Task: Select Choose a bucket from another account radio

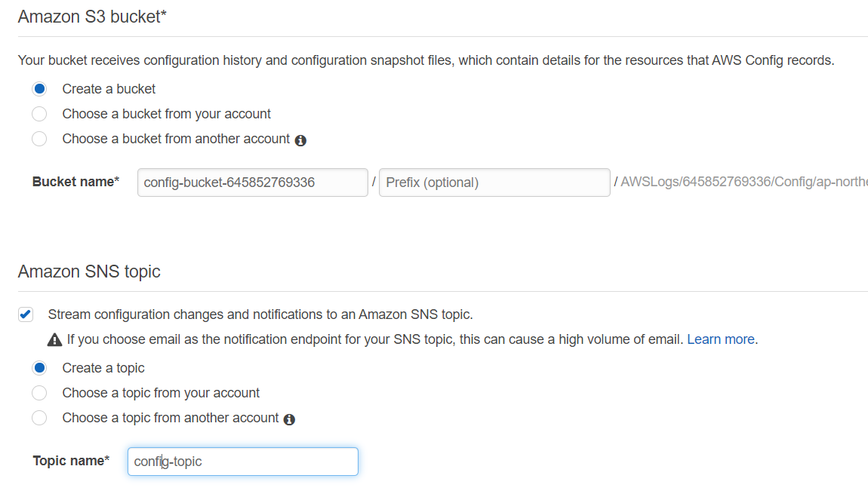Action: [x=39, y=139]
